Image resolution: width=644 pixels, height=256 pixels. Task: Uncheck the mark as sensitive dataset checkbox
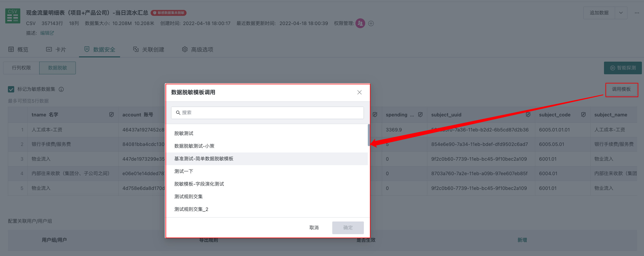(x=11, y=89)
